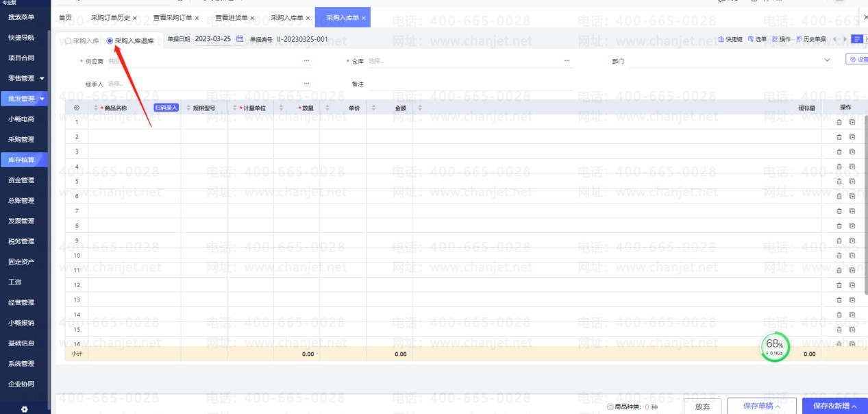The height and width of the screenshot is (414, 868).
Task: Click the insert row icon in row 2
Action: point(852,137)
